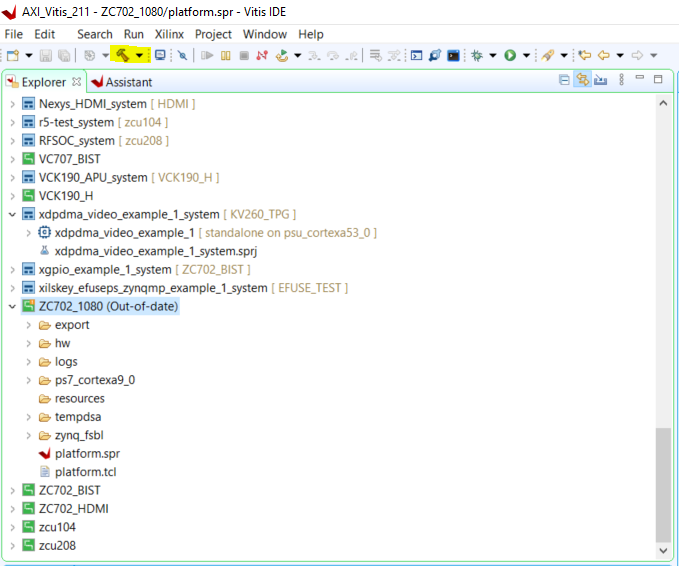Open the New dropdown arrow in toolbar
Screen dimensions: 679x566
click(x=29, y=55)
